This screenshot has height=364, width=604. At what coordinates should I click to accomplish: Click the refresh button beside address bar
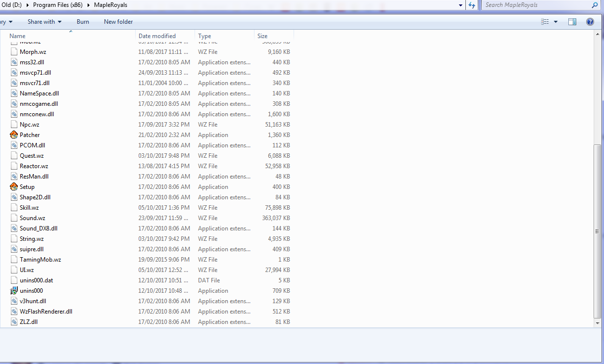click(472, 5)
